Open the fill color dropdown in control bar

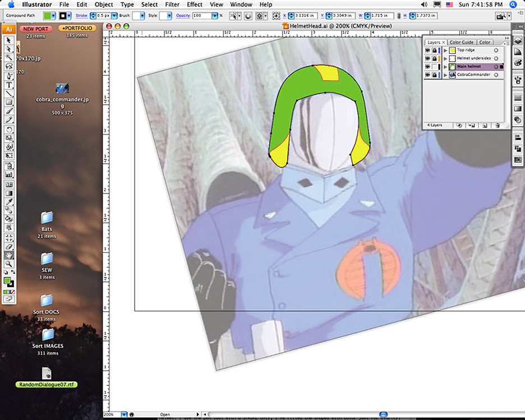[x=54, y=16]
